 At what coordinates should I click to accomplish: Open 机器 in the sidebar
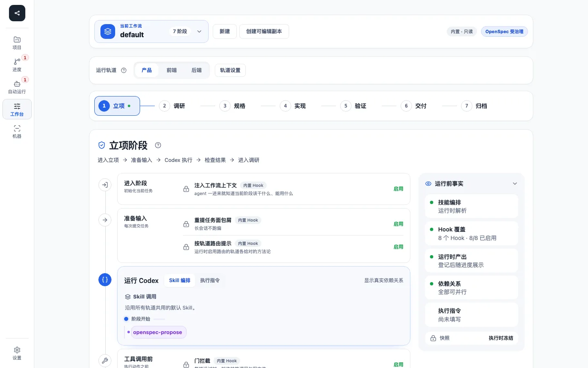click(x=17, y=132)
